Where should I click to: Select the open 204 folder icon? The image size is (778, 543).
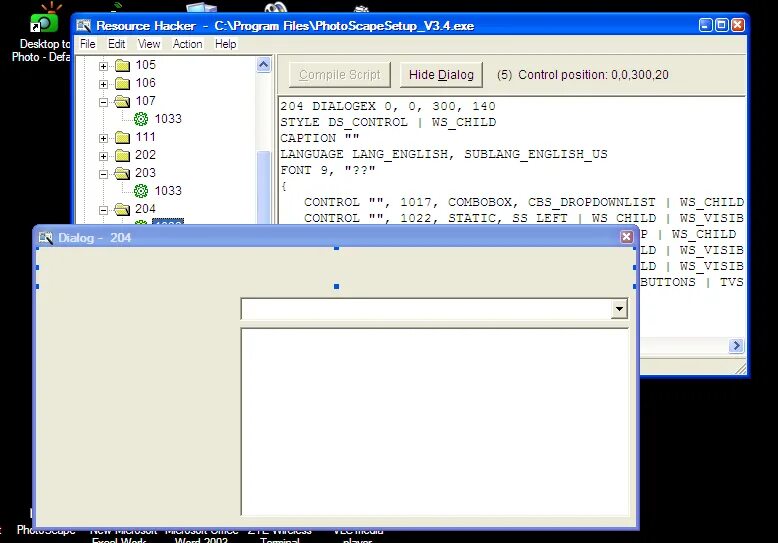coord(122,209)
